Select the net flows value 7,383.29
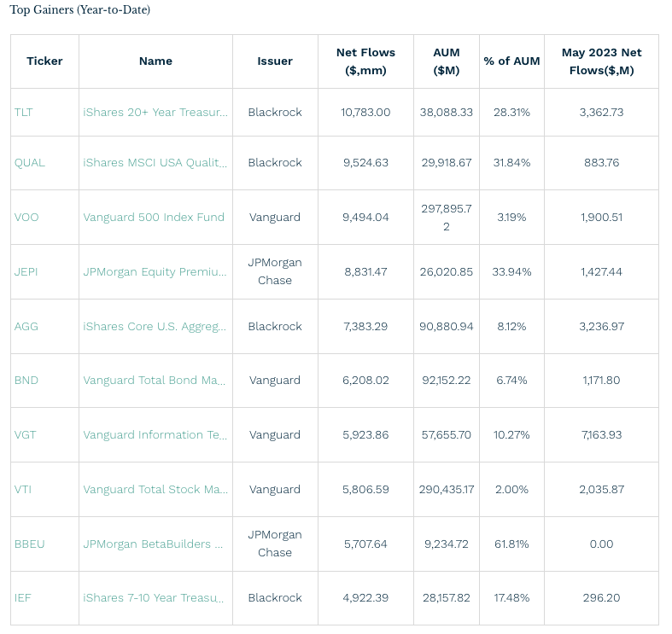672x634 pixels. [x=365, y=327]
